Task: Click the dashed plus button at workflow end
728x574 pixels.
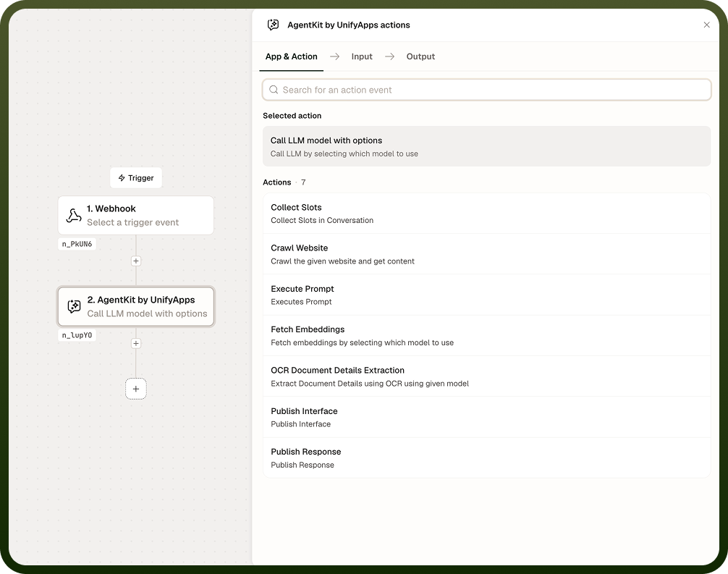Action: click(x=135, y=389)
